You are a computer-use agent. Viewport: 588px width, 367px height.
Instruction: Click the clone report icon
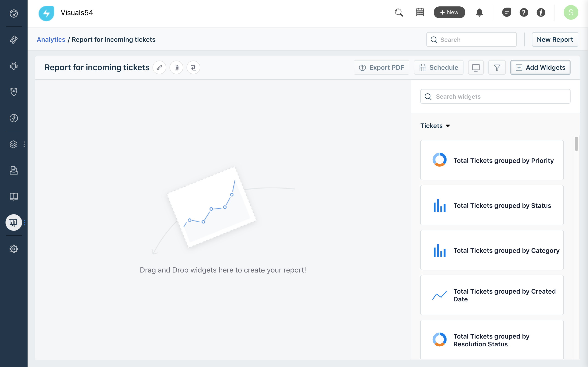coord(193,67)
